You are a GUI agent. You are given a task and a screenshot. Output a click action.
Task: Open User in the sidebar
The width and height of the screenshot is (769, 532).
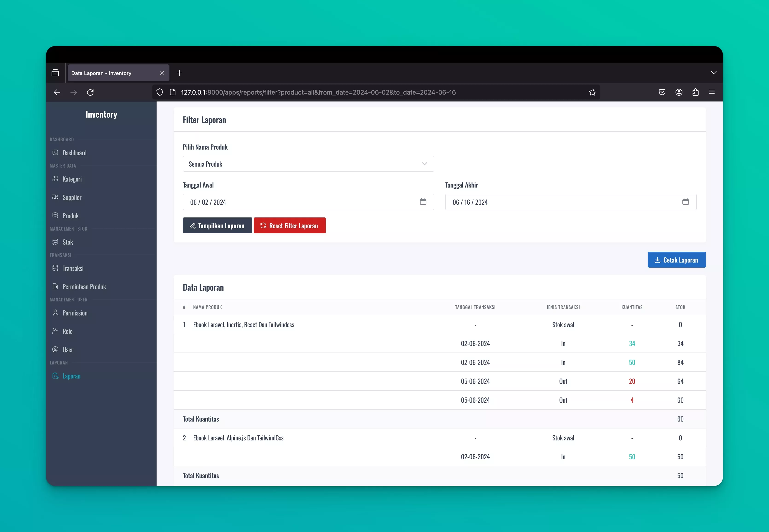pos(68,350)
